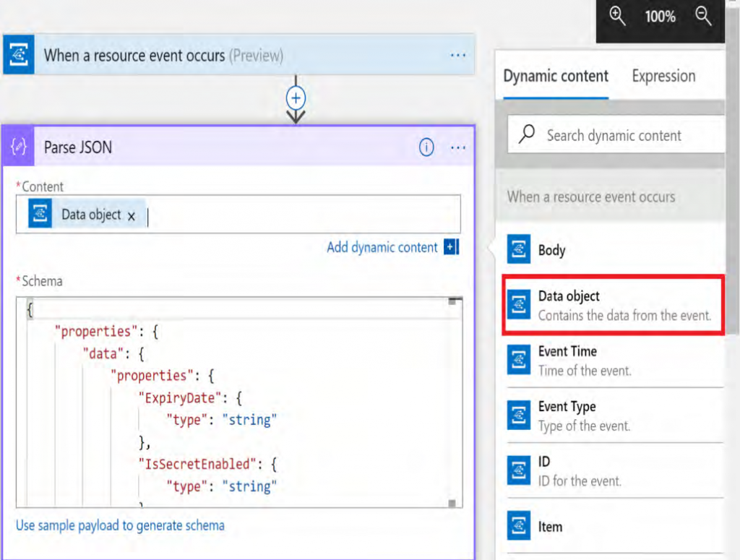The image size is (740, 560).
Task: Switch to the Expression tab
Action: 663,76
